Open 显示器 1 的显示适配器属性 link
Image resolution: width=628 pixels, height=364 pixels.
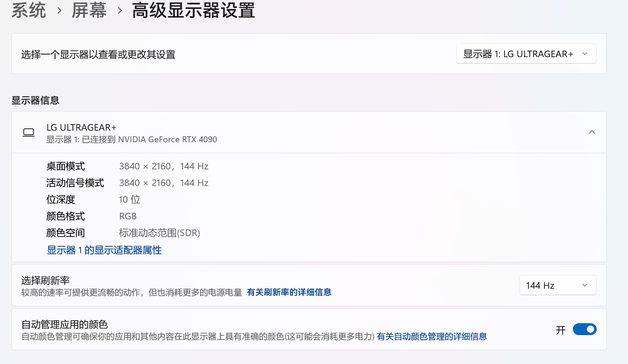tap(104, 250)
